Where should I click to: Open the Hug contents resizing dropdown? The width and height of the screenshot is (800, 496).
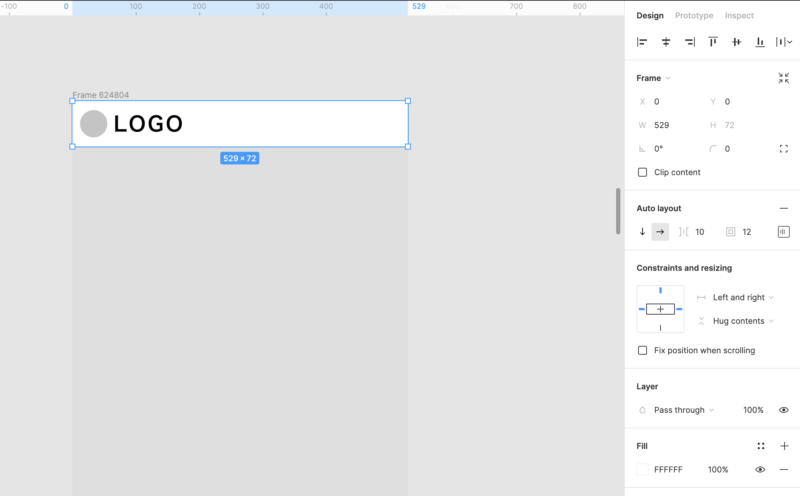coord(738,321)
